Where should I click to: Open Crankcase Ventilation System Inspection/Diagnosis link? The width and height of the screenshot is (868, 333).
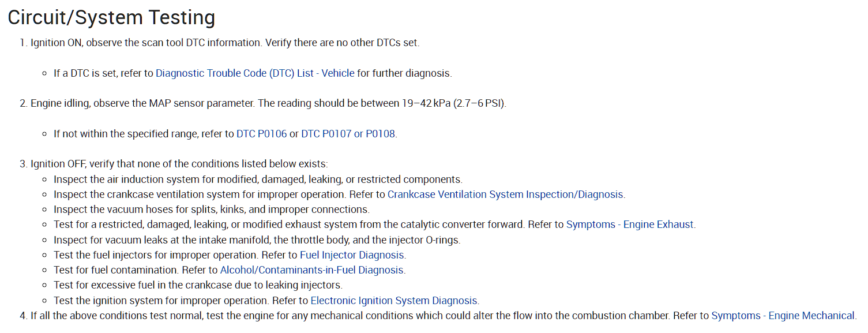pyautogui.click(x=506, y=194)
